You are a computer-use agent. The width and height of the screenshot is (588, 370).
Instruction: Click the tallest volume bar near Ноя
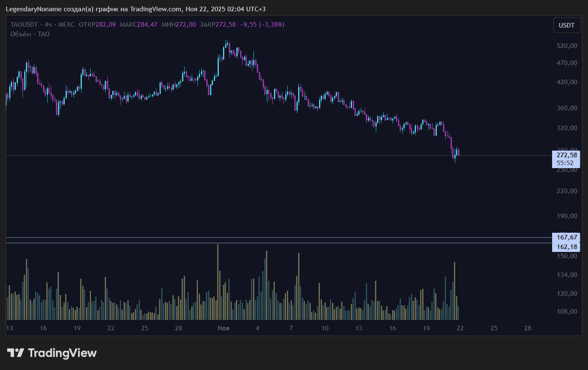coord(218,282)
